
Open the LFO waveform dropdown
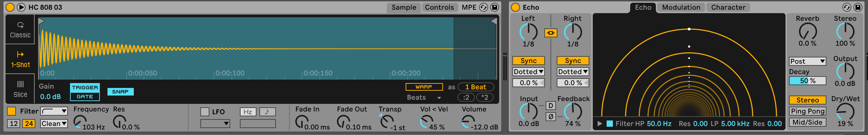click(x=215, y=124)
